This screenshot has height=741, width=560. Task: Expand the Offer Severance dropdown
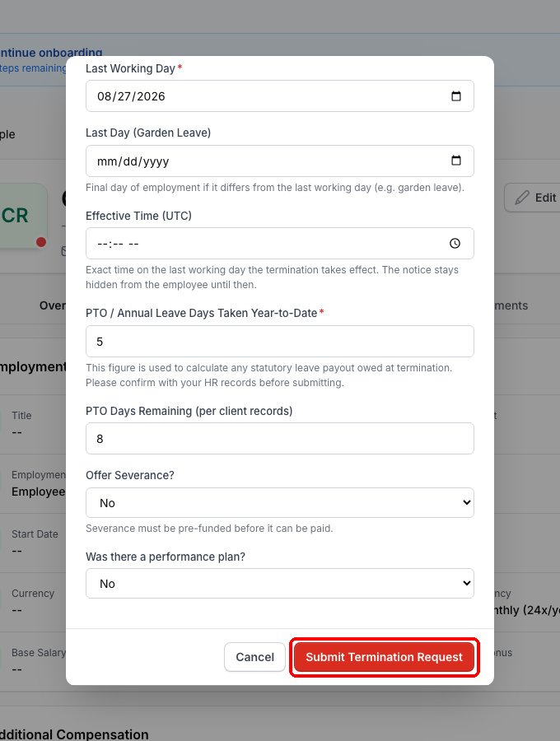(280, 503)
